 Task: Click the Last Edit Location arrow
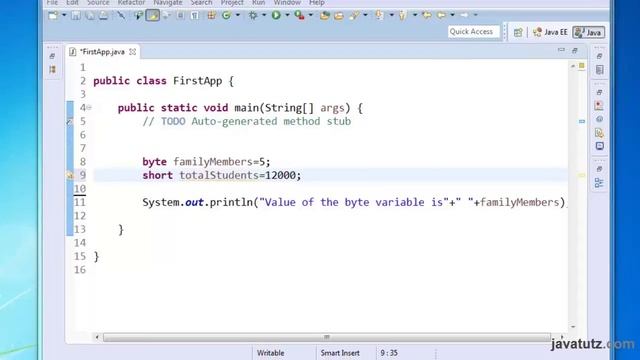point(427,16)
